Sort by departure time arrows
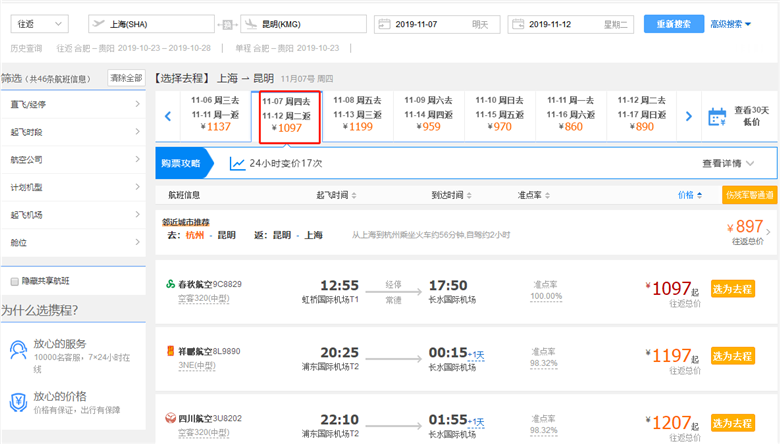The width and height of the screenshot is (780, 444). [354, 195]
